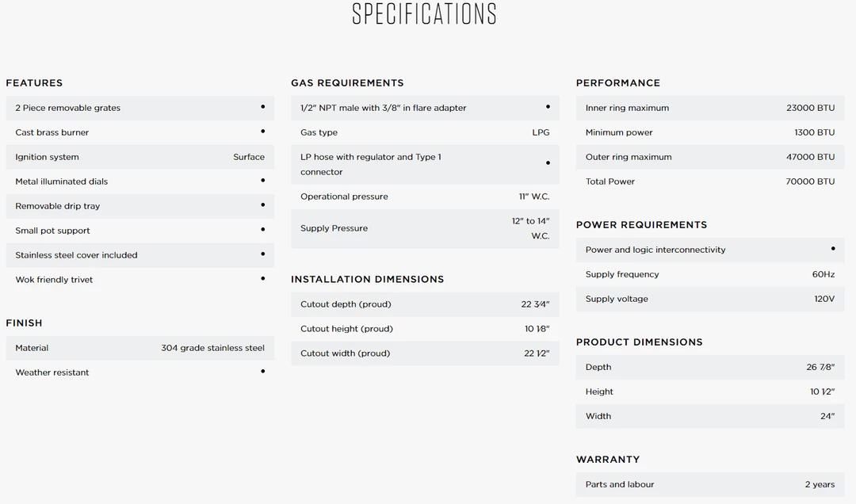Click the Performance section heading
Viewport: 856px width, 504px height.
point(618,82)
